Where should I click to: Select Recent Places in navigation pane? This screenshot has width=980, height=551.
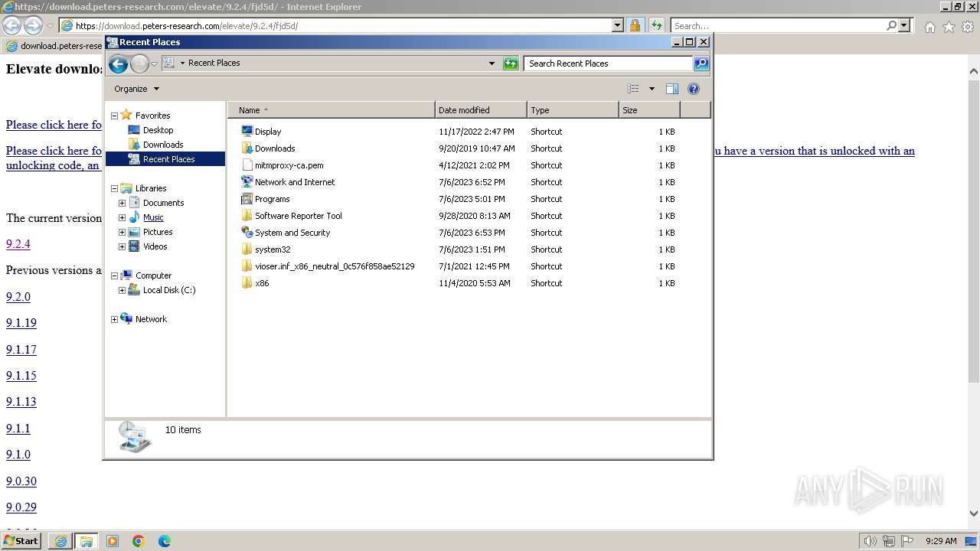[168, 159]
